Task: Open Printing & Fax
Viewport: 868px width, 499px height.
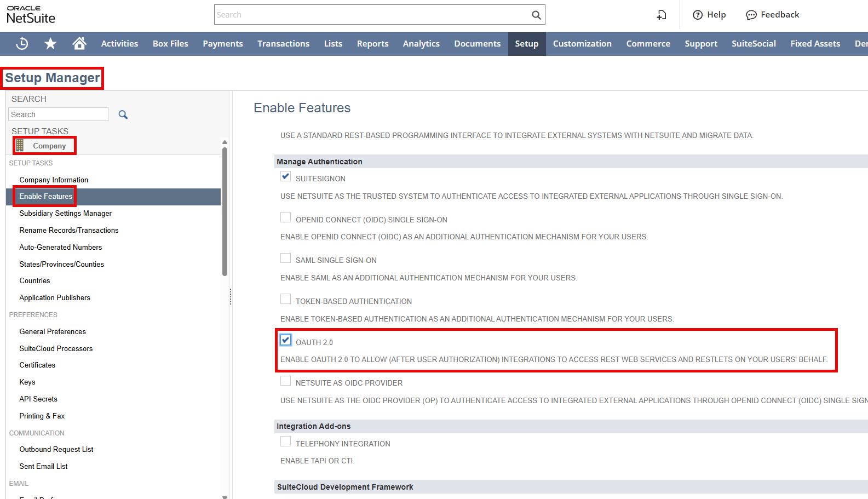Action: pyautogui.click(x=42, y=416)
